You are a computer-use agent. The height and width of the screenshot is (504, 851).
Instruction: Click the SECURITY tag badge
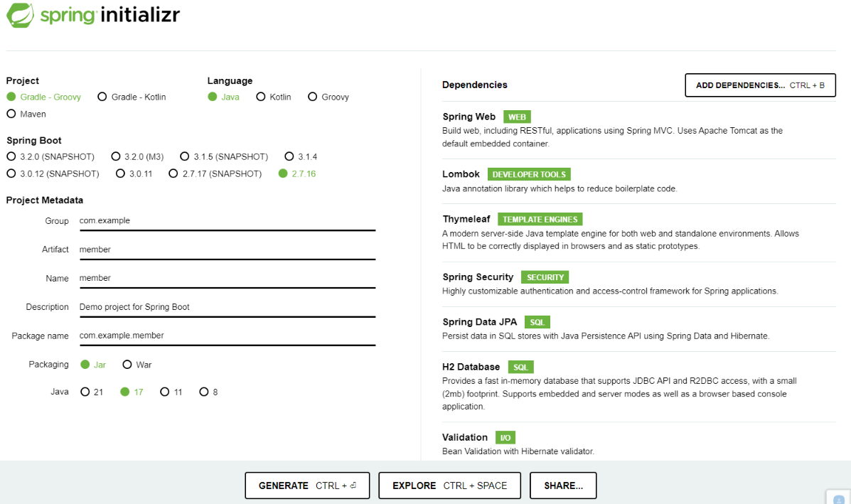point(545,277)
